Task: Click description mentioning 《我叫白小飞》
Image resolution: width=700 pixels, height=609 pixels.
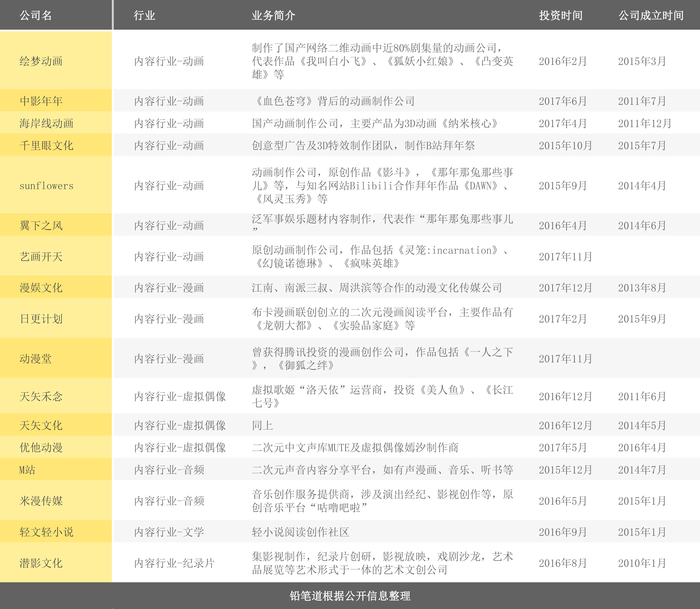Action: (x=383, y=61)
